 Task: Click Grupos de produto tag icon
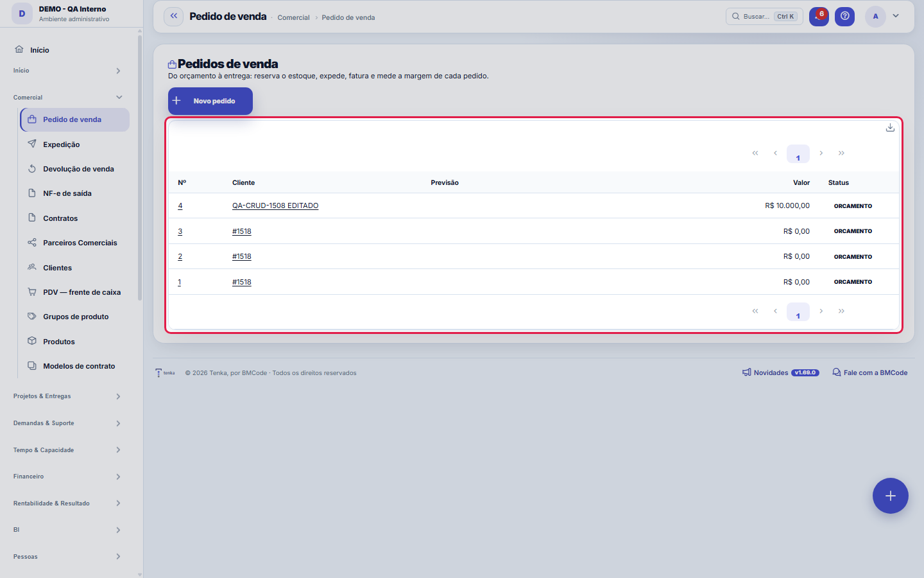tap(32, 316)
